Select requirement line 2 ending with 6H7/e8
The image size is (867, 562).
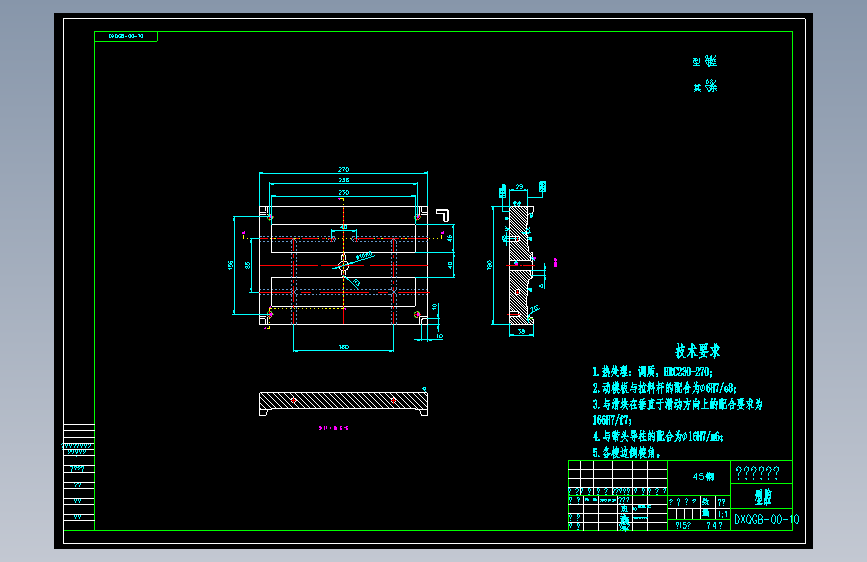pos(665,388)
